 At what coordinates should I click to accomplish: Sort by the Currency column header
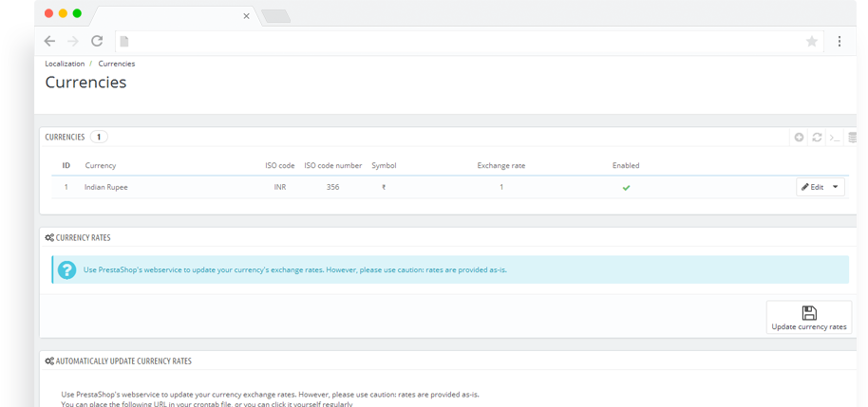tap(101, 165)
